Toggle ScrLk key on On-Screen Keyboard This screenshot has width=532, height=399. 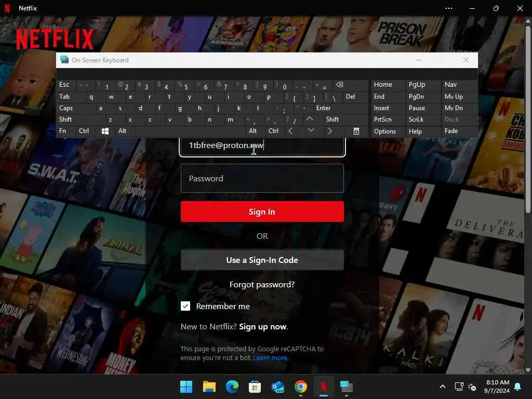(x=423, y=119)
